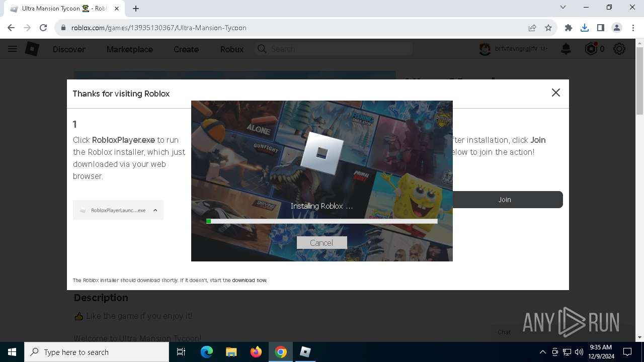Switch to Chrome in taskbar
Viewport: 644px width, 362px height.
pos(281,352)
